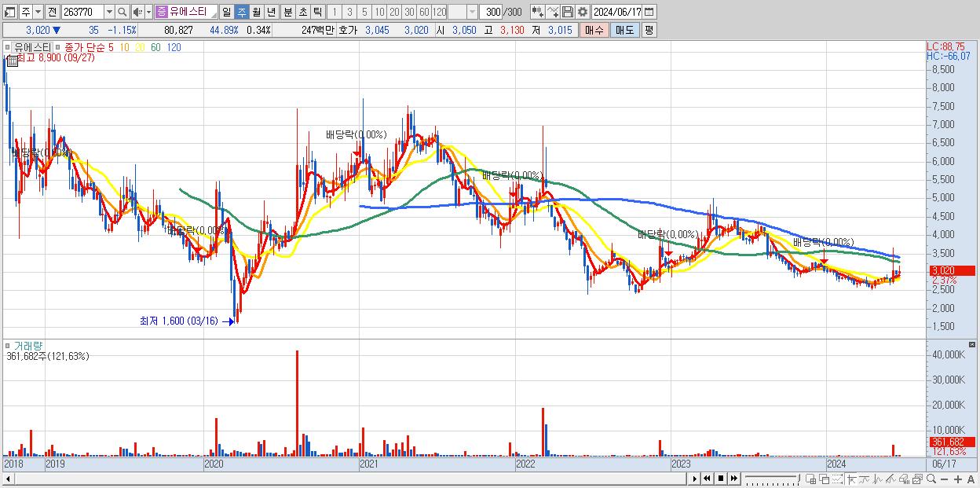Image resolution: width=980 pixels, height=488 pixels.
Task: Click the stock code field 263770
Action: pyautogui.click(x=82, y=12)
